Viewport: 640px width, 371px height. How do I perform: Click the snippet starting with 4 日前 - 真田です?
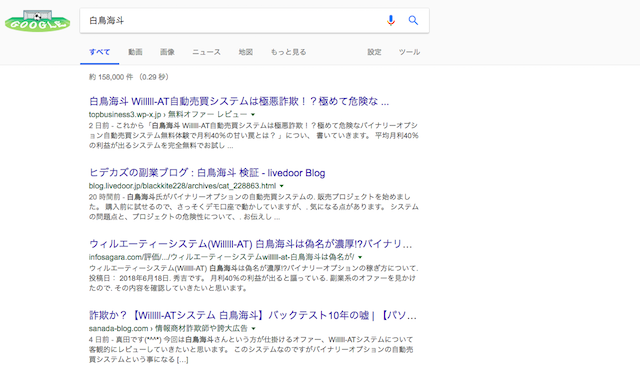(251, 349)
